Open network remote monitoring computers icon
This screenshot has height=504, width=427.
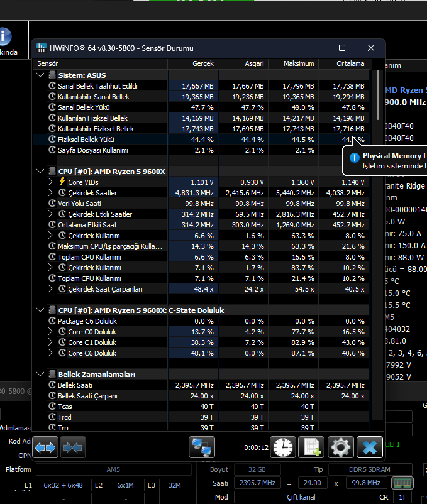click(202, 447)
